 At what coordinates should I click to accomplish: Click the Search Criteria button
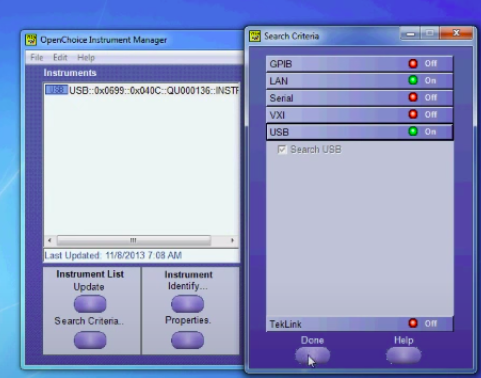coord(90,340)
